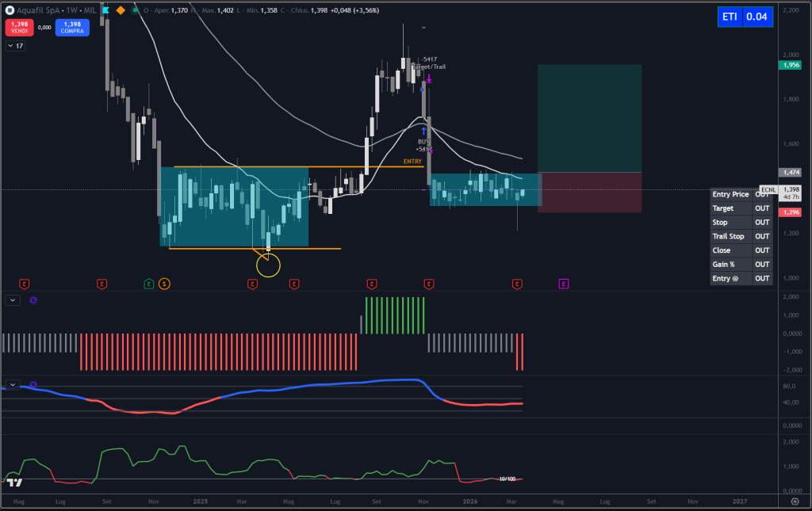
Task: Click the +0,048 (+3,56%) change value
Action: coord(354,10)
